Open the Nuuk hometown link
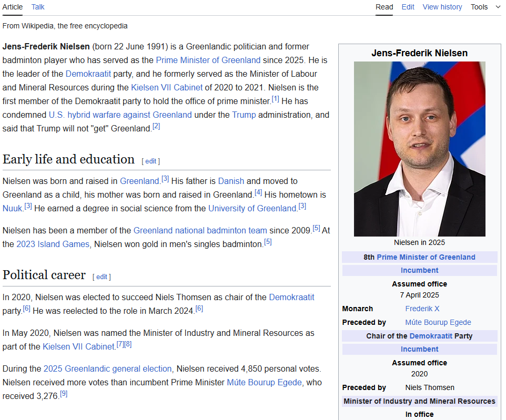Screen dimensions: 506x420 tap(12, 208)
